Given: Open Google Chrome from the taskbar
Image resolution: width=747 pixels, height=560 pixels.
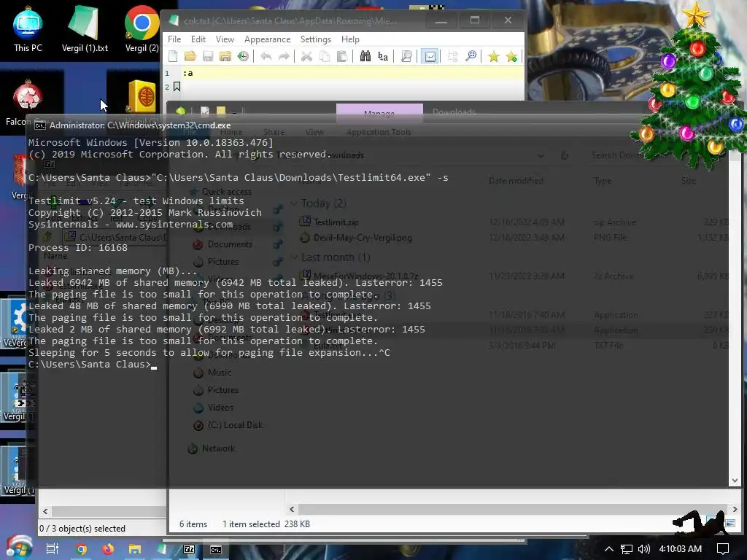Looking at the screenshot, I should point(81,550).
